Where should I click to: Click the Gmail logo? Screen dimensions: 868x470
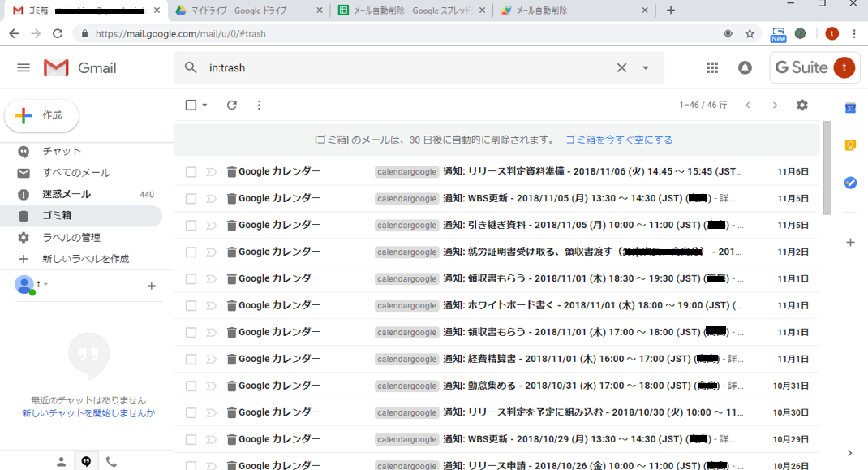coord(80,67)
